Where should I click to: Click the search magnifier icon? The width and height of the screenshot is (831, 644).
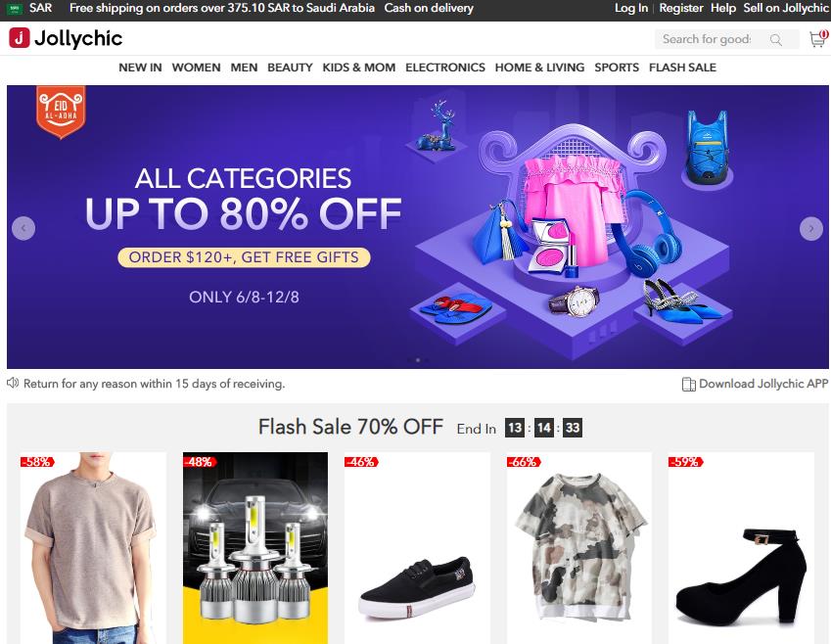tap(776, 40)
